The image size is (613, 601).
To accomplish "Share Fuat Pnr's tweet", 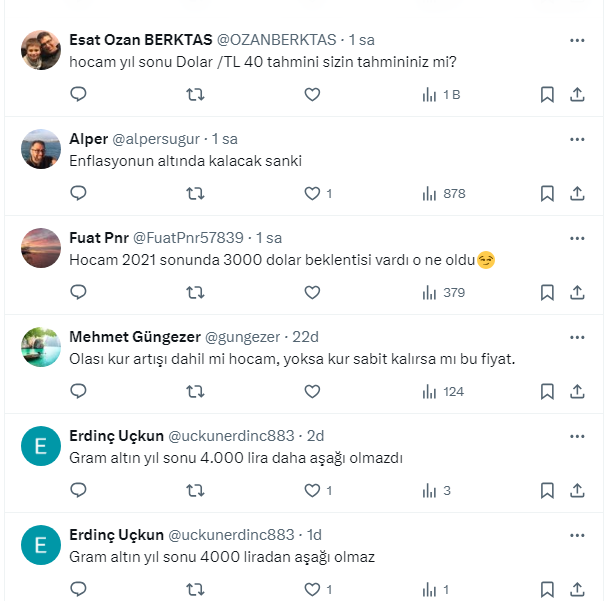I will pos(577,293).
